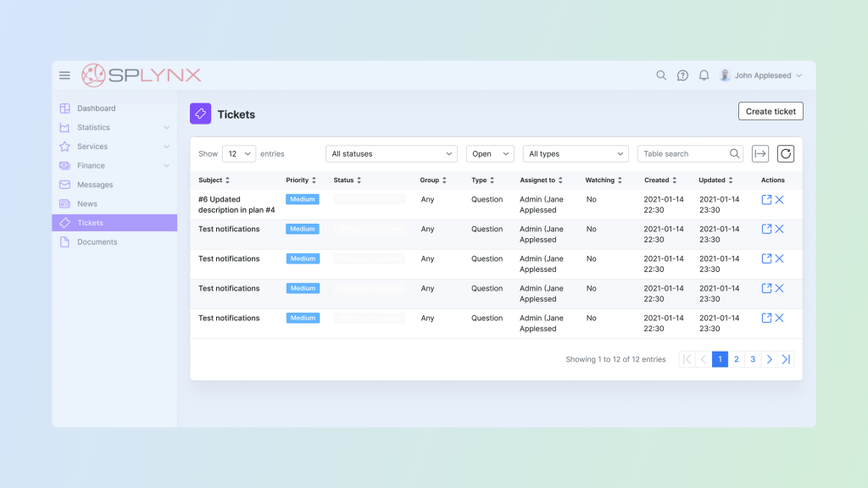Change the entries count dropdown showing 12
The image size is (868, 488).
pos(239,154)
